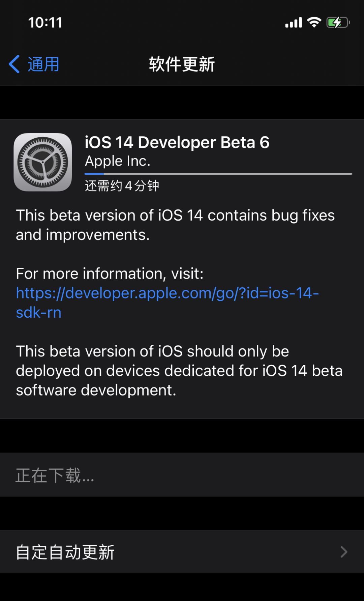
Task: Tap the blue back chevron icon
Action: click(x=14, y=64)
